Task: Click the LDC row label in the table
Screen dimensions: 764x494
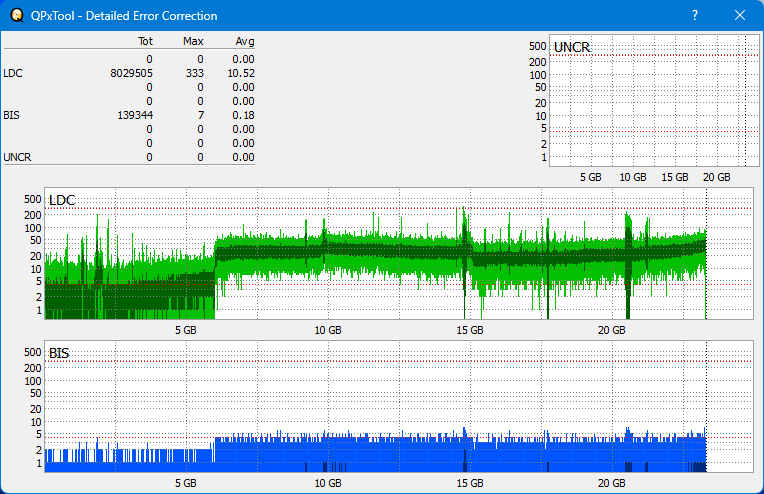Action: 12,73
